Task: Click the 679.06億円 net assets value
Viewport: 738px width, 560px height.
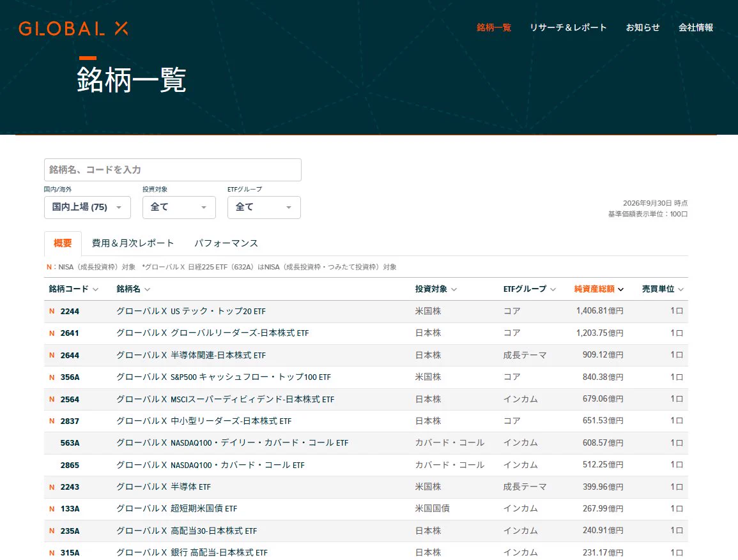Action: click(x=603, y=398)
